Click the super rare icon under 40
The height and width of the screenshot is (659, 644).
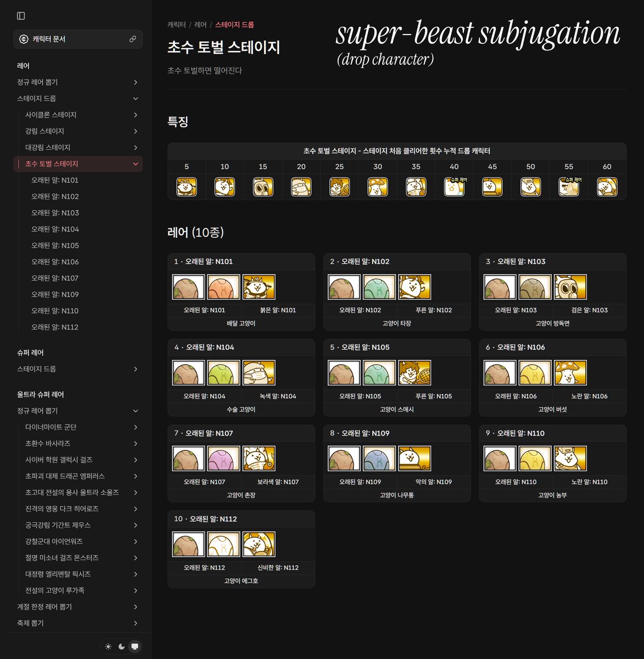[454, 187]
